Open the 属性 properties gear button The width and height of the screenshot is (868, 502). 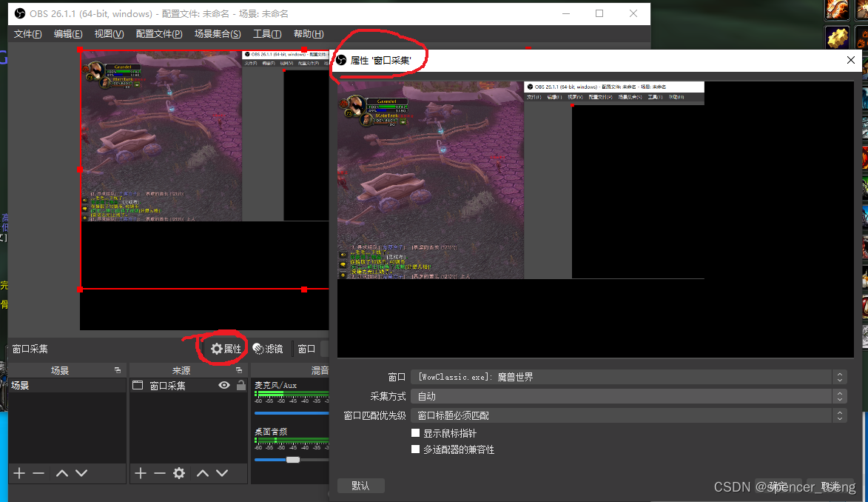tap(226, 349)
